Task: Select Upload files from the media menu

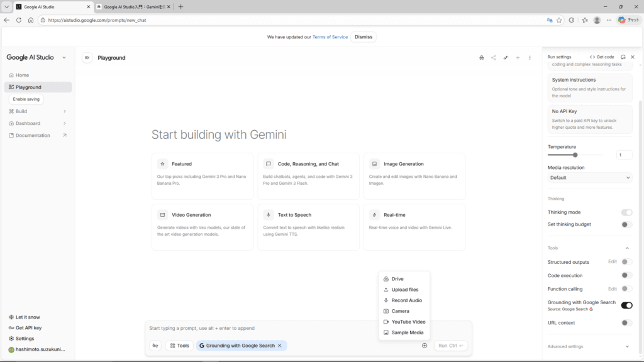Action: [404, 290]
